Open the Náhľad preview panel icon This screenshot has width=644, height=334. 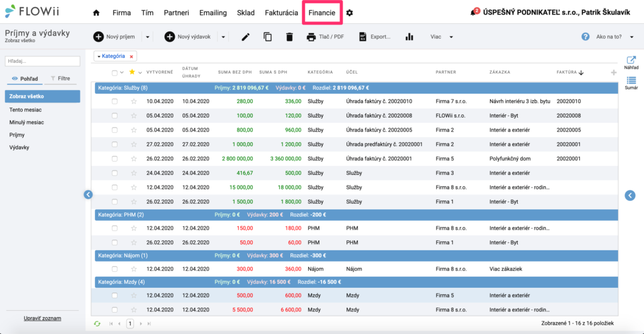tap(631, 63)
